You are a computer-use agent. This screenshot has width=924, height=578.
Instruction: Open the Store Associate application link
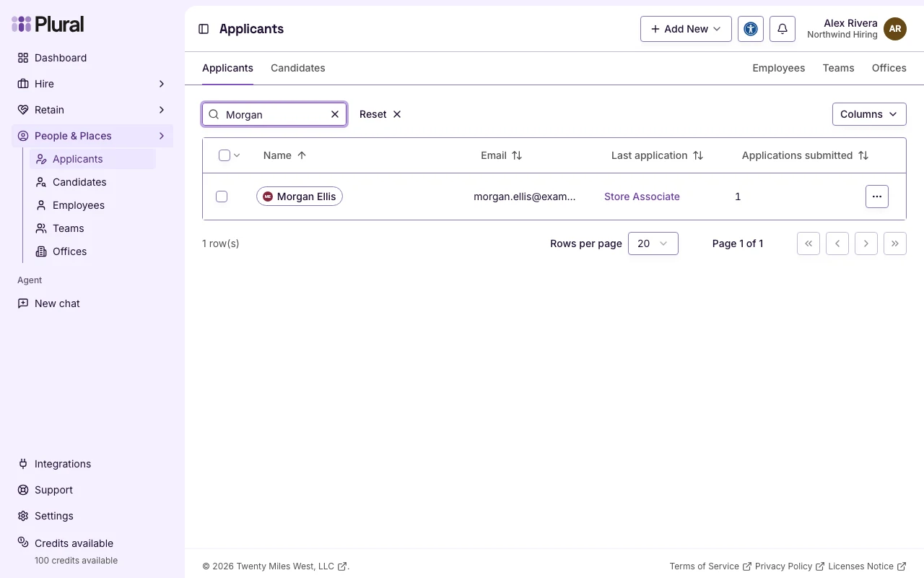642,197
